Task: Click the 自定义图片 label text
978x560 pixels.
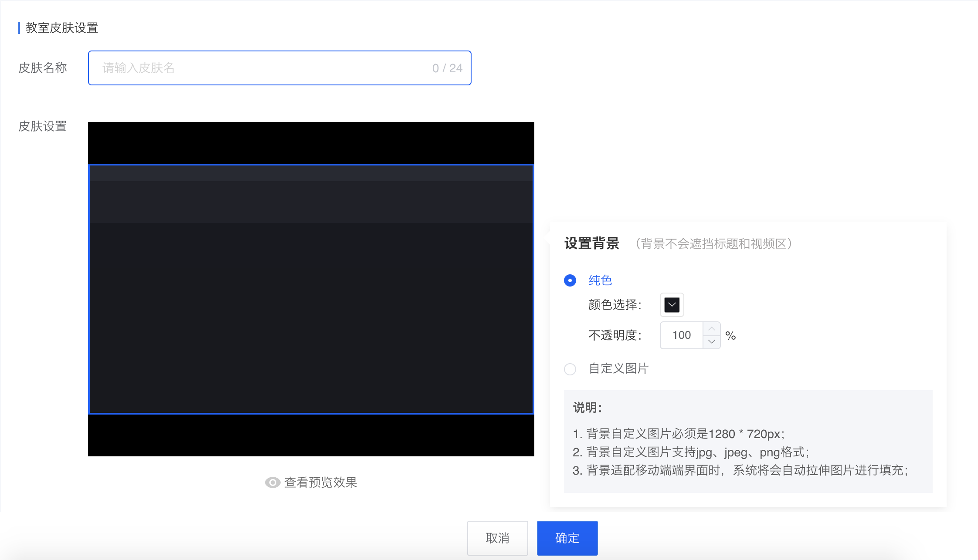Action: coord(618,369)
